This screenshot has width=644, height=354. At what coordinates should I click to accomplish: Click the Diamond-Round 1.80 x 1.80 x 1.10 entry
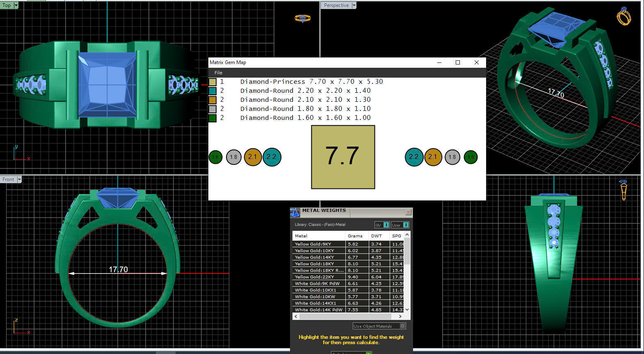tap(305, 109)
